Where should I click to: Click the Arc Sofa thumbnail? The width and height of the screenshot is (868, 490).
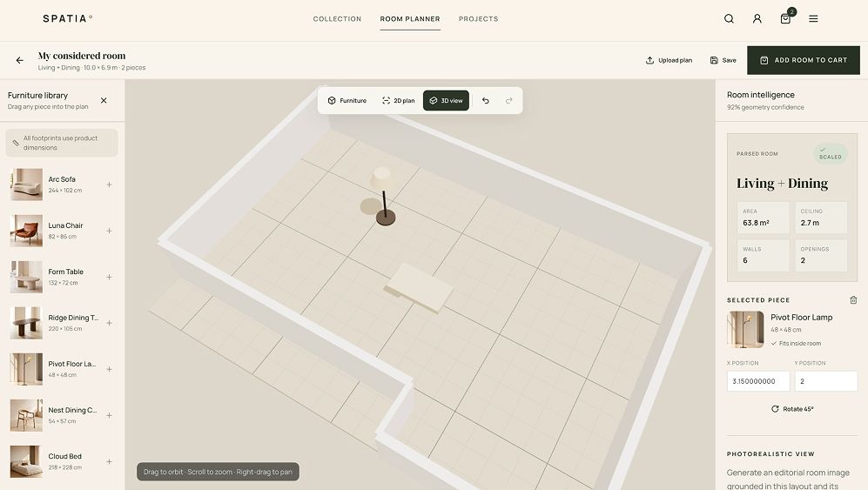click(26, 185)
